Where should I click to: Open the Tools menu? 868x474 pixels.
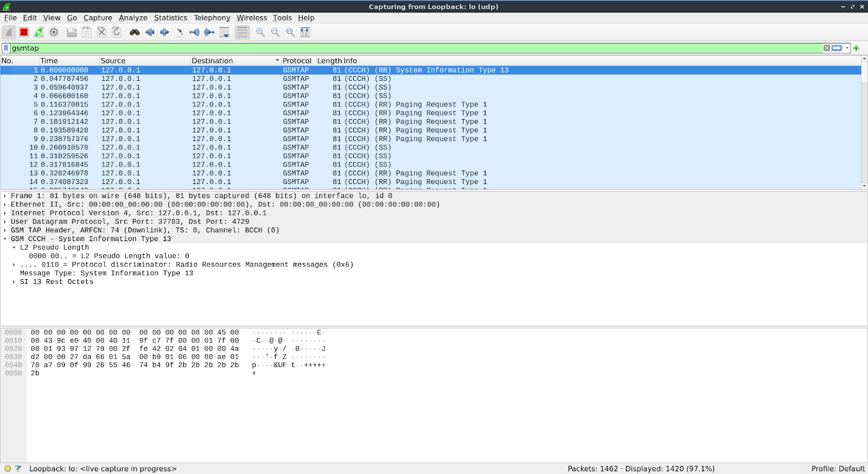pyautogui.click(x=282, y=18)
